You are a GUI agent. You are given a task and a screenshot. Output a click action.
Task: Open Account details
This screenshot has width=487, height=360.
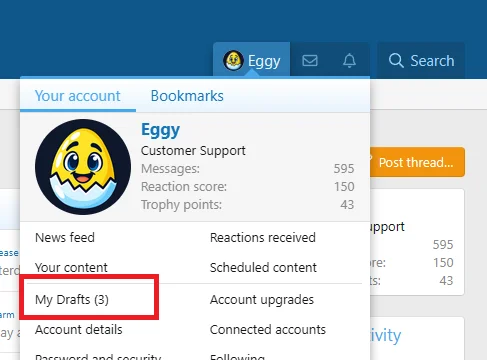(x=79, y=329)
